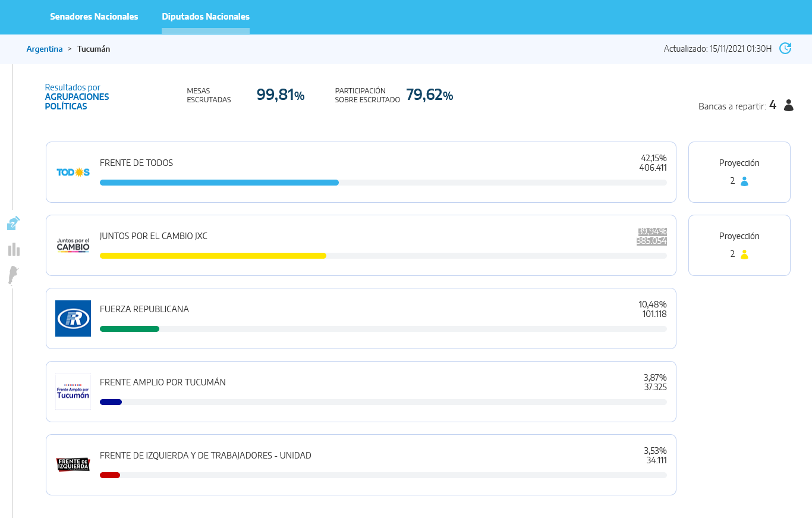This screenshot has height=518, width=812.
Task: Click the 101.118 vote count
Action: coord(654,314)
